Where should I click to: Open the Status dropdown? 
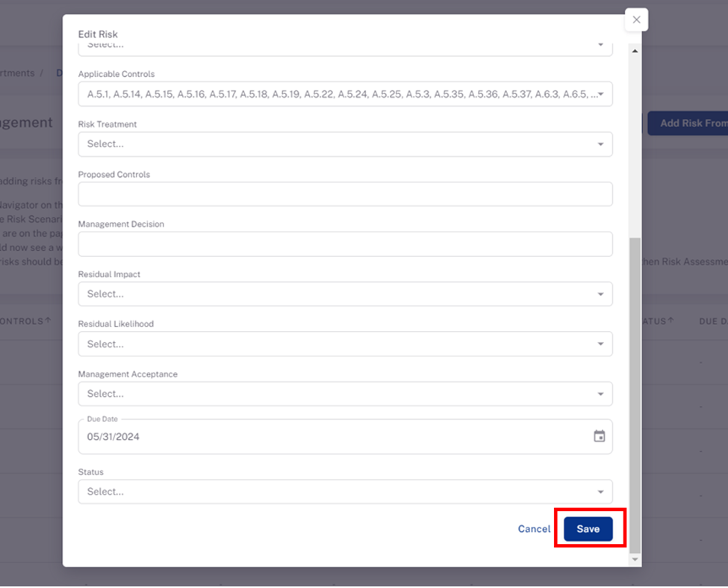345,492
